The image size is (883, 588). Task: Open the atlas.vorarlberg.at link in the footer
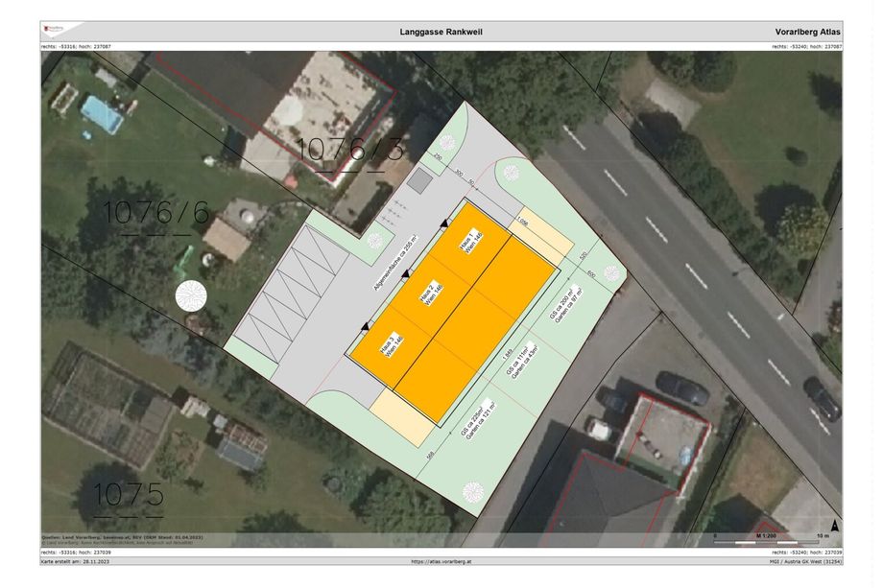441,562
